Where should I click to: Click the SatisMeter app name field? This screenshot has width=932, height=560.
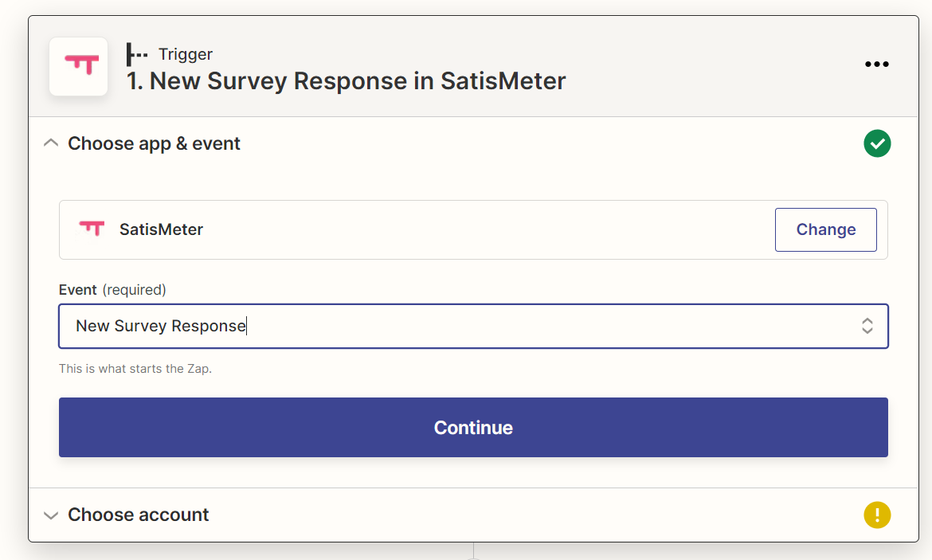coord(473,229)
